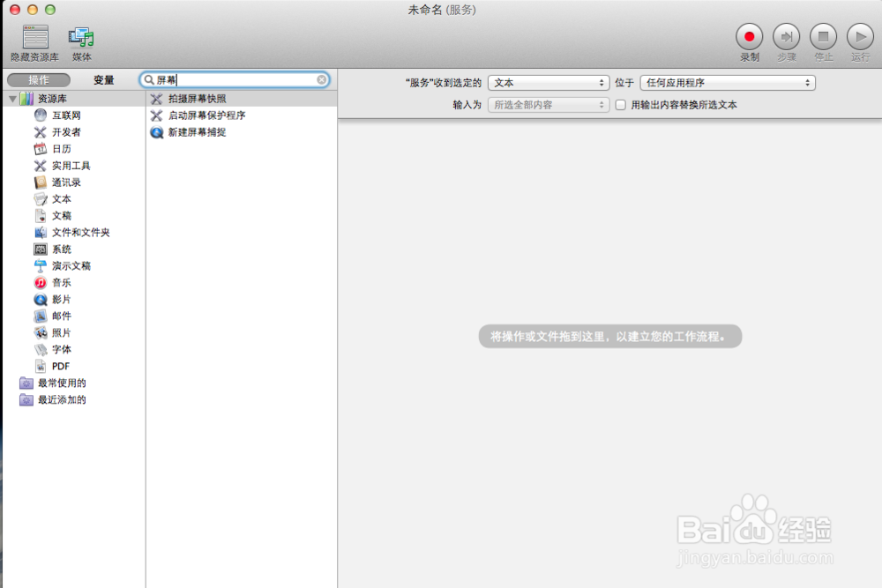Select the 演示文稿 category icon
Screen dimensions: 882x588
point(41,266)
